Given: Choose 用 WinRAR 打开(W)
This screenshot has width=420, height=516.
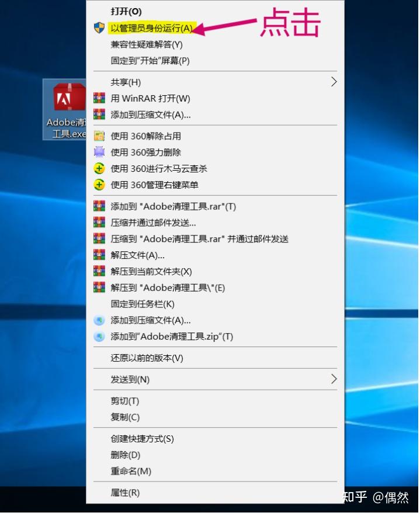Looking at the screenshot, I should coord(150,98).
